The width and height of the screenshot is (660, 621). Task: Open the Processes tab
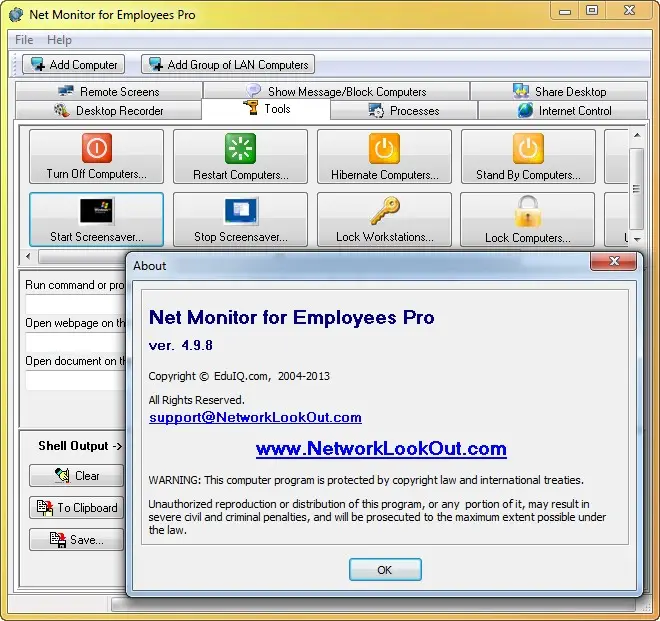pos(404,110)
